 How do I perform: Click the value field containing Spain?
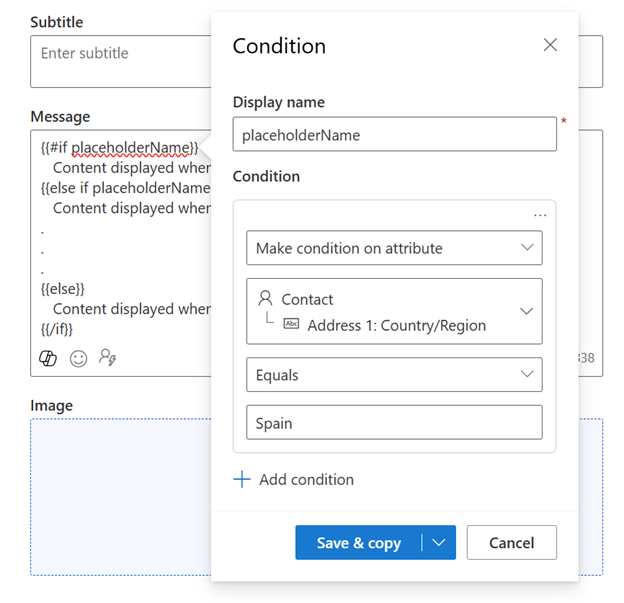tap(394, 423)
